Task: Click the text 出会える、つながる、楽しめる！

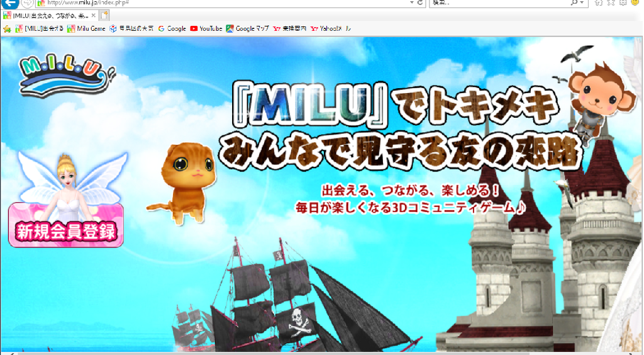Action: (x=410, y=191)
